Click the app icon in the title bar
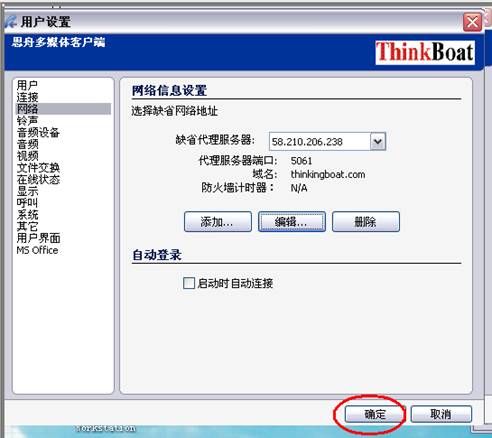The image size is (492, 438). point(11,22)
